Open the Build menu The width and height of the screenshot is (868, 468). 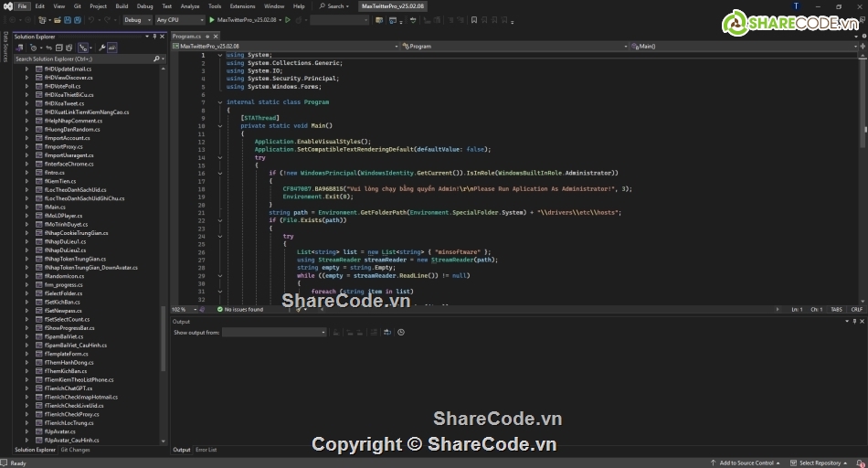122,6
